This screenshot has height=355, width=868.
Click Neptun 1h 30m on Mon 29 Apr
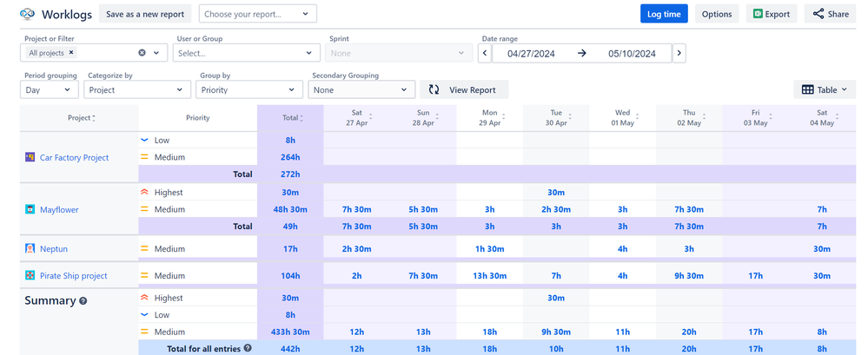tap(490, 249)
